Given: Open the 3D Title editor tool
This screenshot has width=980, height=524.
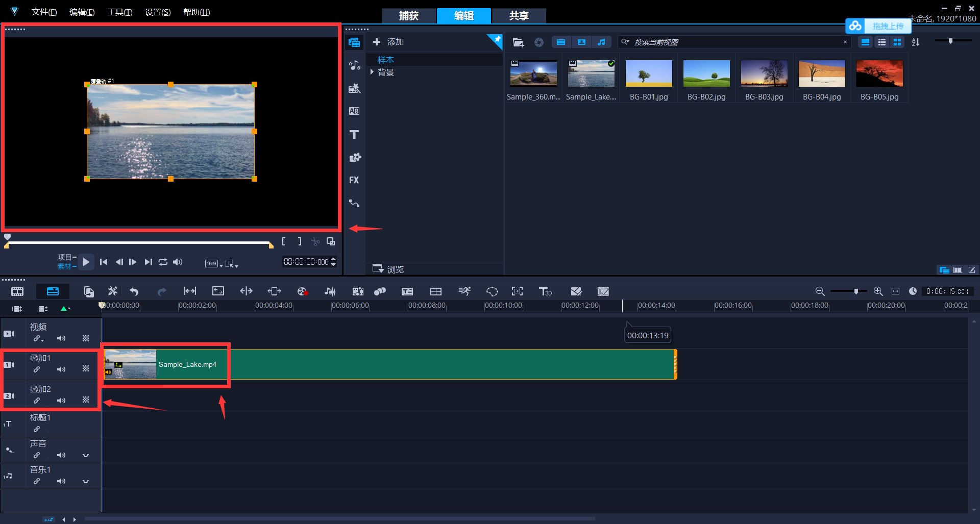Looking at the screenshot, I should point(545,291).
